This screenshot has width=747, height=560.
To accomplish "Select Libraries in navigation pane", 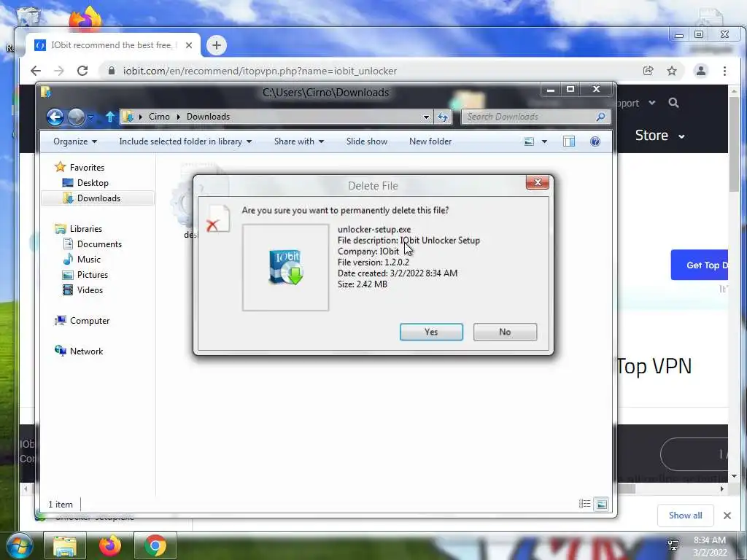I will click(x=86, y=229).
